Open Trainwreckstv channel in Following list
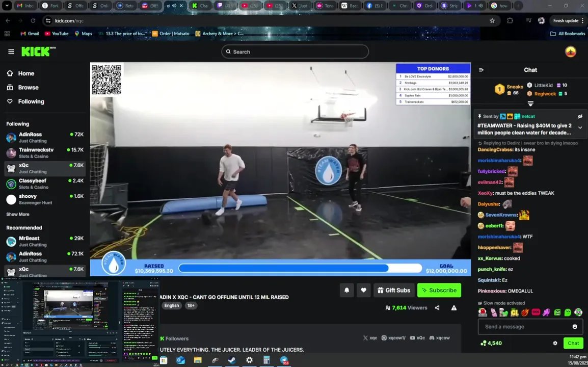 (x=45, y=153)
